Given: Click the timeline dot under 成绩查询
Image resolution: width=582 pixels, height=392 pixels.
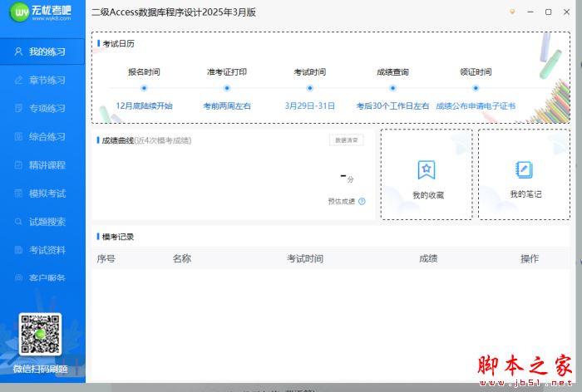Looking at the screenshot, I should (392, 88).
